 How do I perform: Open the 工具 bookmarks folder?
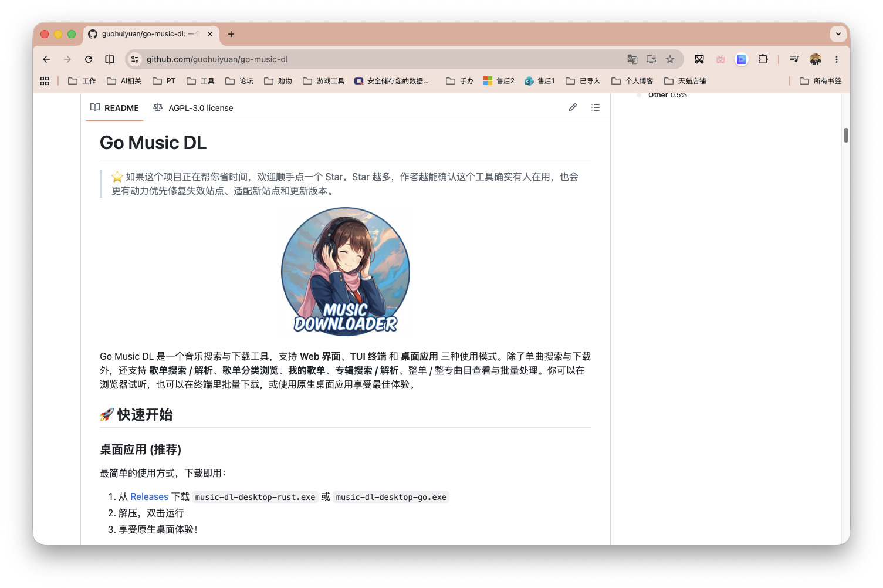click(x=201, y=81)
